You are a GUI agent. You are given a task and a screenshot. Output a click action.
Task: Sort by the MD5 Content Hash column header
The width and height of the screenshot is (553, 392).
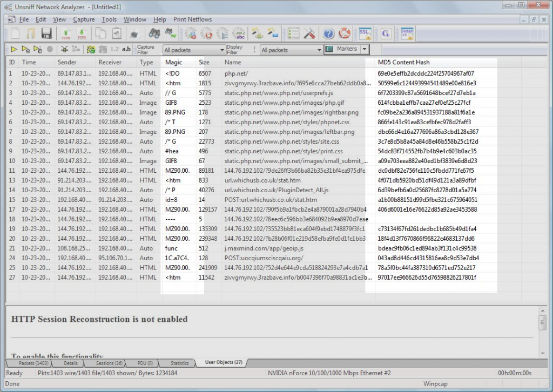448,63
